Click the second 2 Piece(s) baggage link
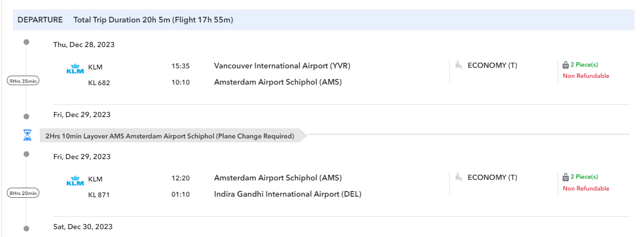This screenshot has width=644, height=237. point(584,177)
